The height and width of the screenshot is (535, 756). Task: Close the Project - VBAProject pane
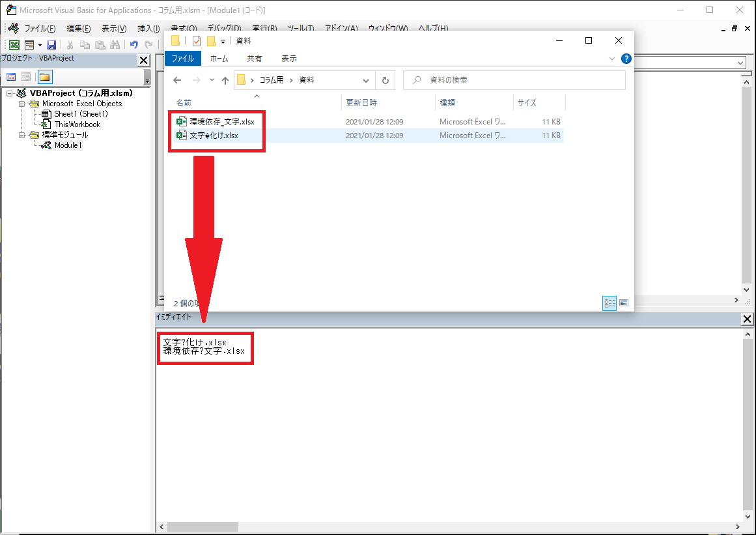point(144,61)
